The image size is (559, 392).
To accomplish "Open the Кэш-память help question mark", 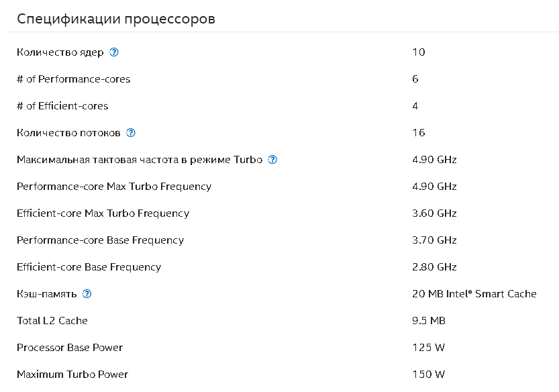I will click(x=87, y=293).
